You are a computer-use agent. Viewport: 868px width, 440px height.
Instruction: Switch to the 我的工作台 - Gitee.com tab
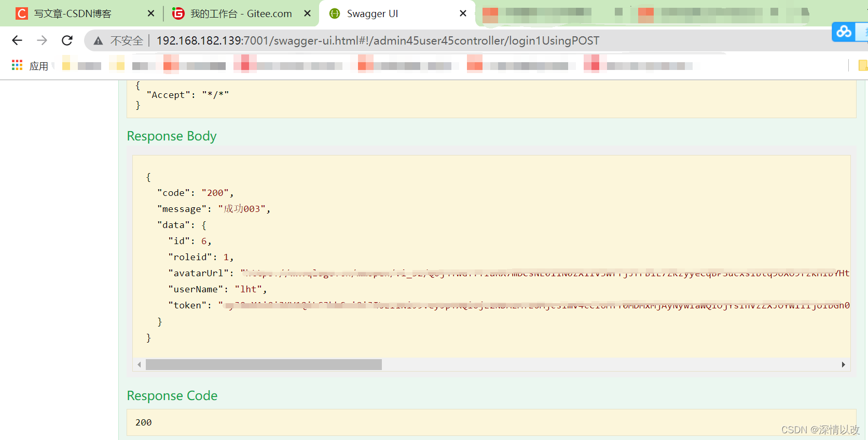(241, 14)
